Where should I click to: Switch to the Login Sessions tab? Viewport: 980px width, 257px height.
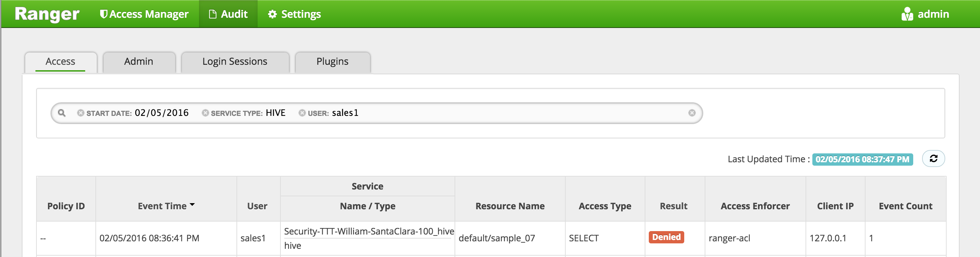point(235,61)
